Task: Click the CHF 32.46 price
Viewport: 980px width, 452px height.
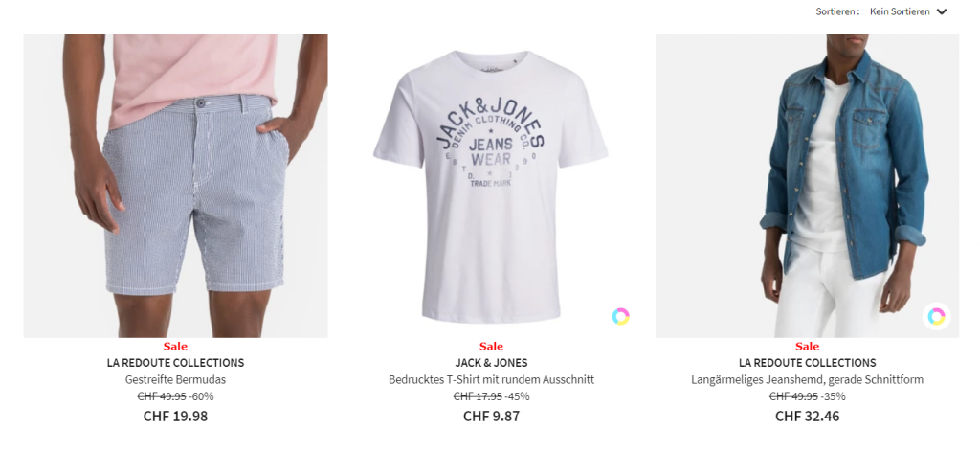Action: point(807,416)
